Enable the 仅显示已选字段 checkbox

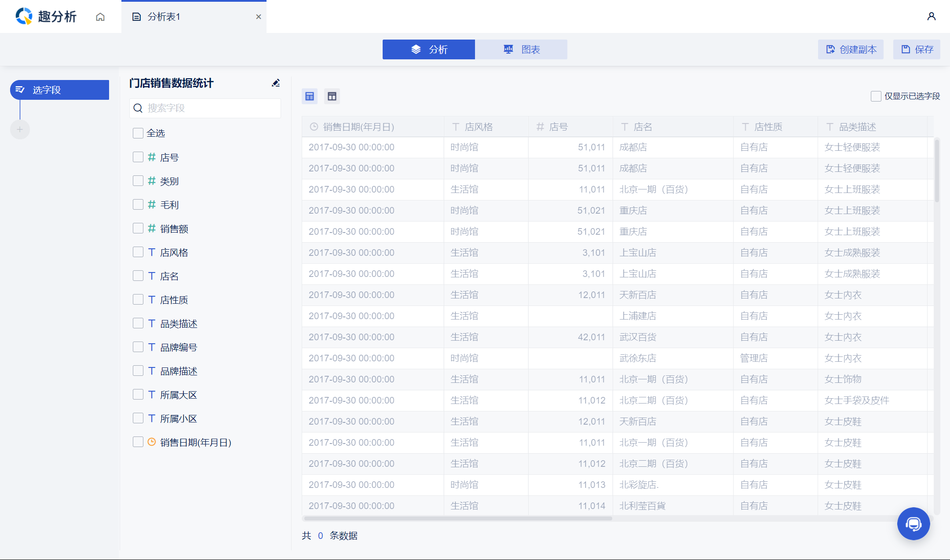(876, 96)
